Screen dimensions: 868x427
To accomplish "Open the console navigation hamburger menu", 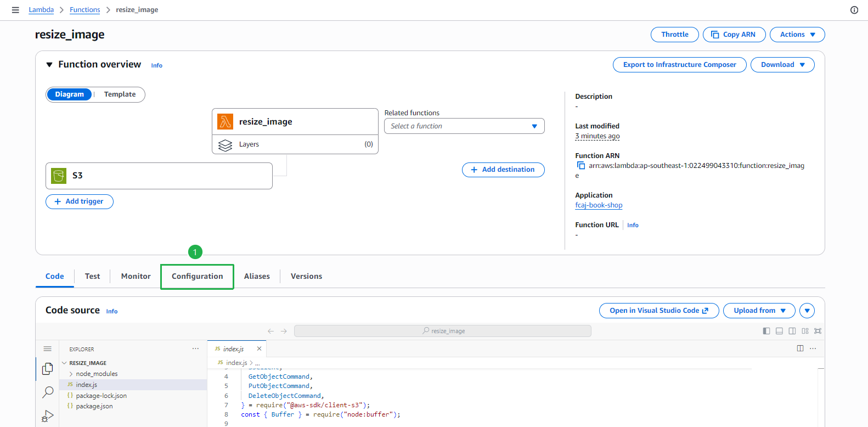I will coord(15,10).
